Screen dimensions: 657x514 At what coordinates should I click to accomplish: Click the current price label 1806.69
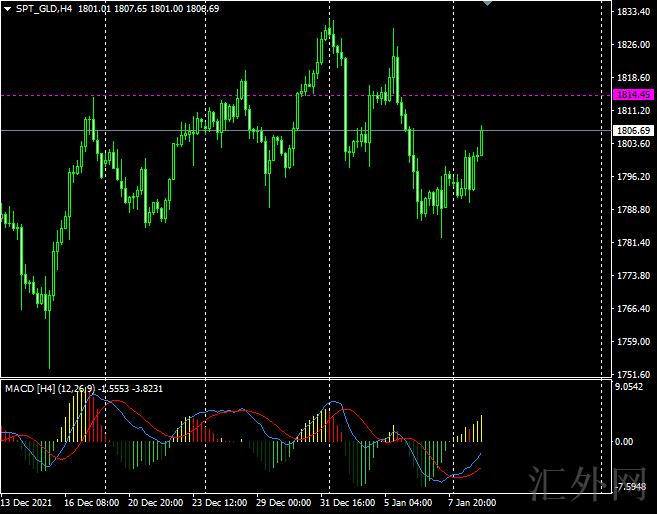tap(633, 131)
